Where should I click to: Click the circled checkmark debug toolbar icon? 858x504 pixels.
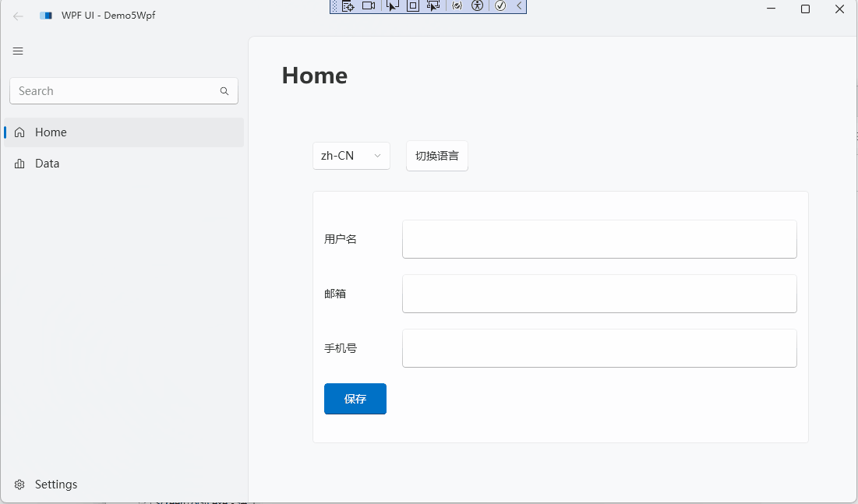point(500,6)
